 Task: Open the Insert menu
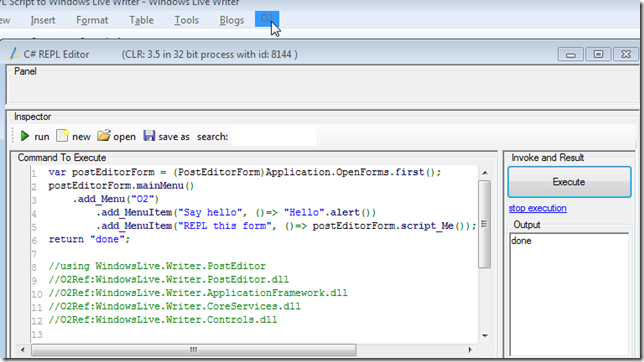tap(43, 20)
